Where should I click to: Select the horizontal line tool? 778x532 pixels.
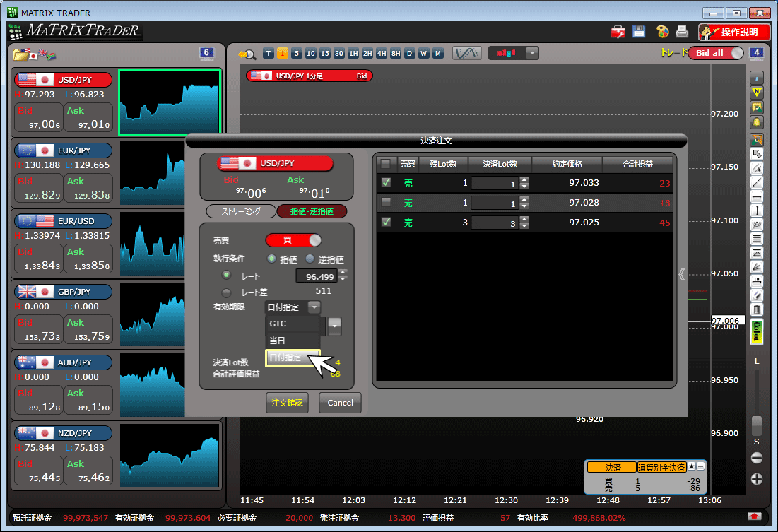point(756,197)
